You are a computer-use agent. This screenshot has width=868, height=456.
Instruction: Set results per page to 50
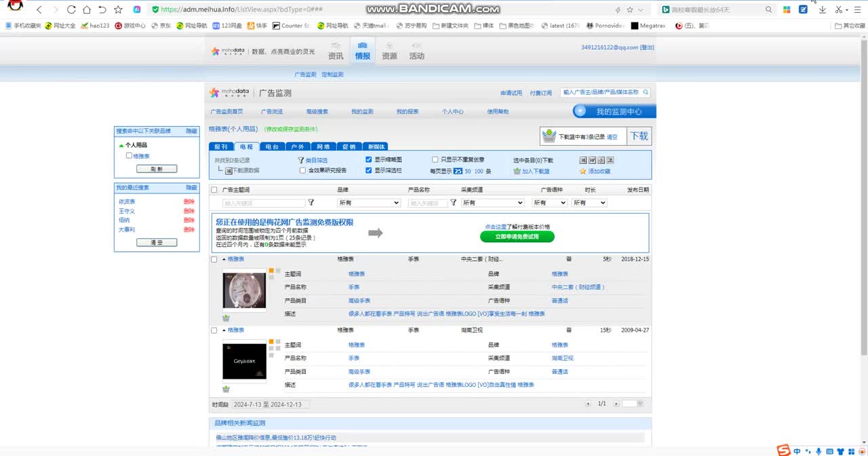click(468, 171)
